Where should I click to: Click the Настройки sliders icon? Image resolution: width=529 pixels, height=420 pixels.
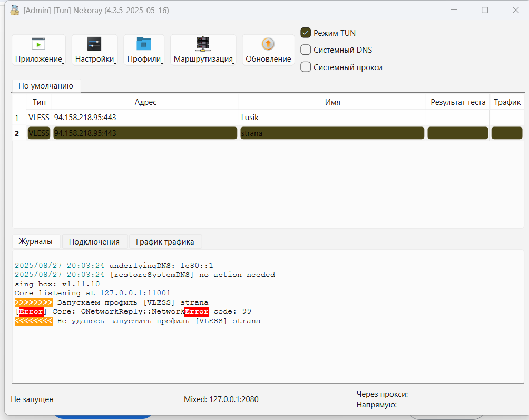[x=94, y=44]
